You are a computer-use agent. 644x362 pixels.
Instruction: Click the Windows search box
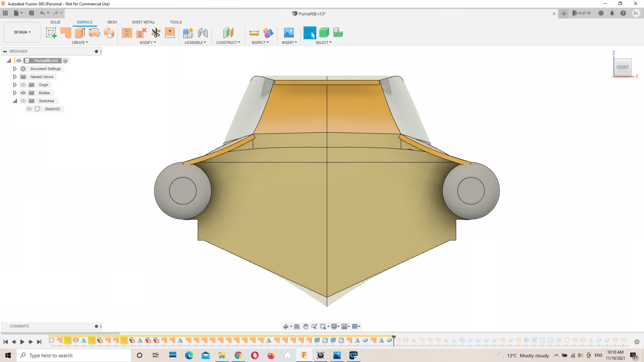coord(74,356)
